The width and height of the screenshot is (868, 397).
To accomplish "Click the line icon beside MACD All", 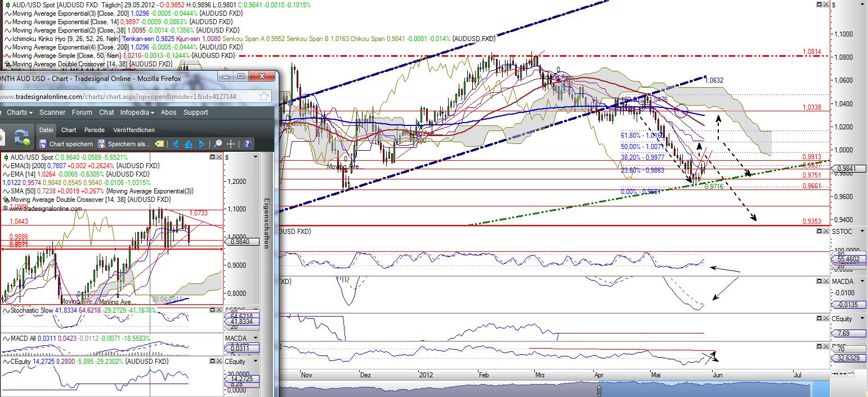I will click(6, 339).
